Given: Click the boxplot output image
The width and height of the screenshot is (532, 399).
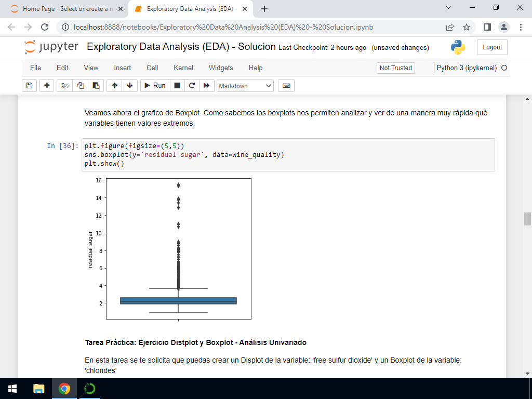Looking at the screenshot, I should (169, 249).
